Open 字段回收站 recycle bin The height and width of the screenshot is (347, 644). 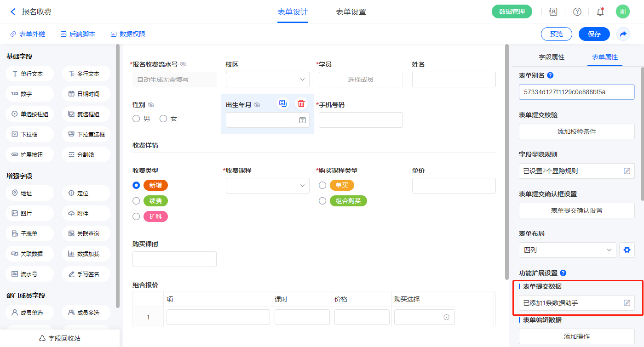click(60, 338)
